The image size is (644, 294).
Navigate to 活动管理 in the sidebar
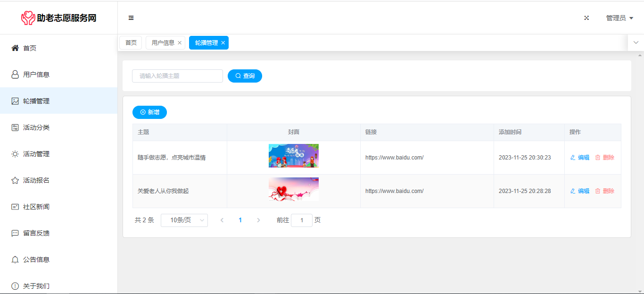click(36, 154)
